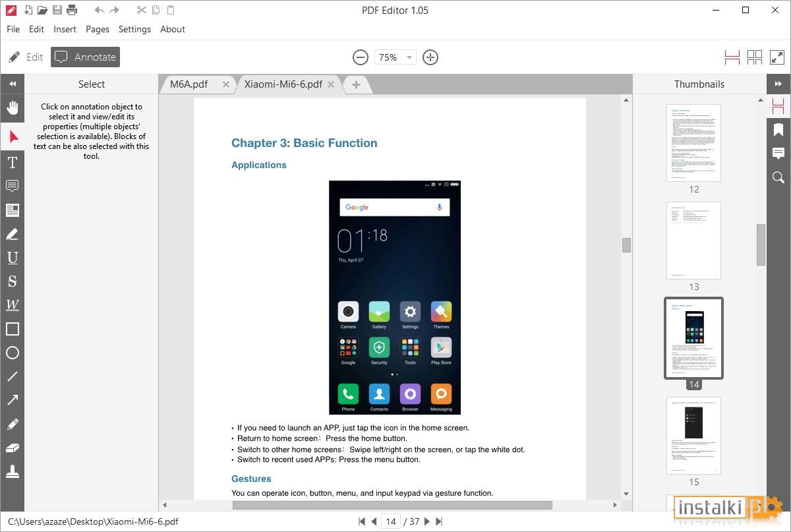
Task: Select the Hand pan tool
Action: 13,107
